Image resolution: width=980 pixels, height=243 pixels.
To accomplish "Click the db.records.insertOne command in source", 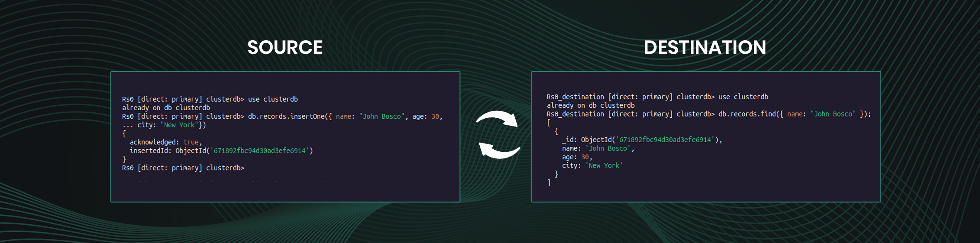I will 283,117.
